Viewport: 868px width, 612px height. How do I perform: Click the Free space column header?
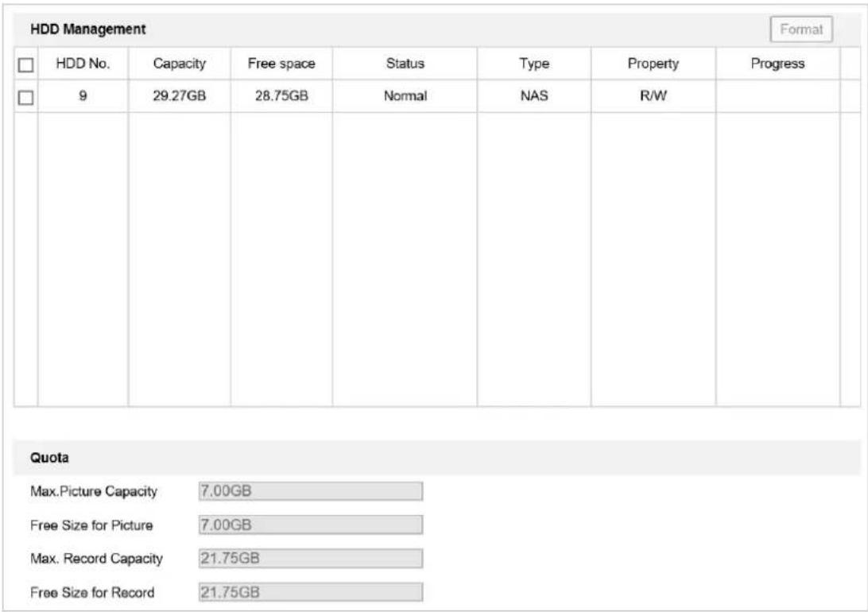coord(281,64)
